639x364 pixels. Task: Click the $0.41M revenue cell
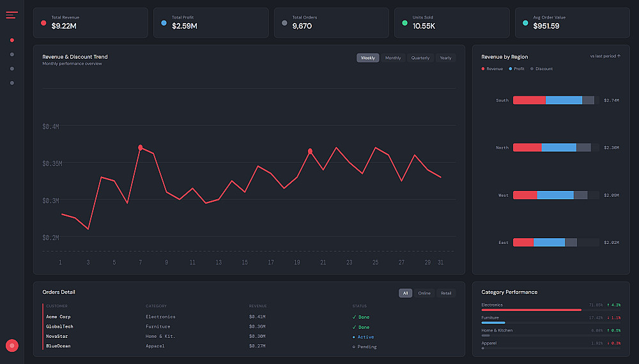pyautogui.click(x=257, y=317)
